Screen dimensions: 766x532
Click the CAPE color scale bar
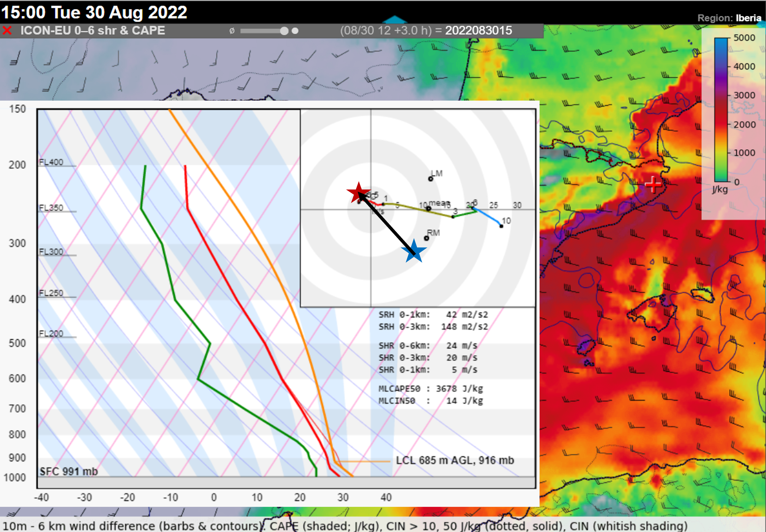(721, 110)
